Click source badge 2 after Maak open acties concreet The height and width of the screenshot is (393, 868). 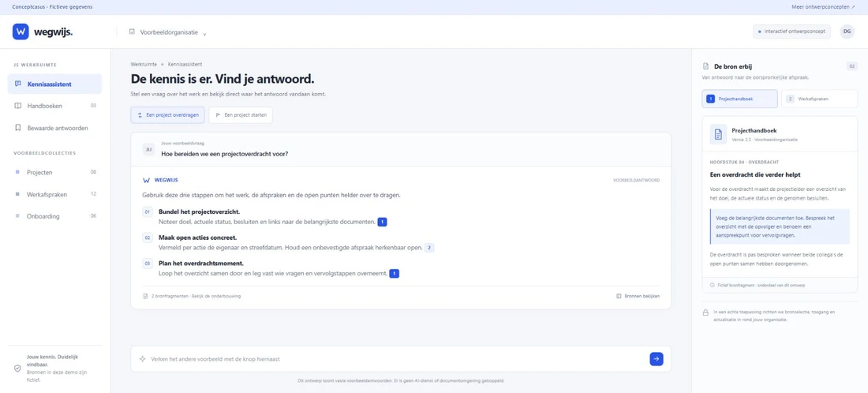click(429, 248)
